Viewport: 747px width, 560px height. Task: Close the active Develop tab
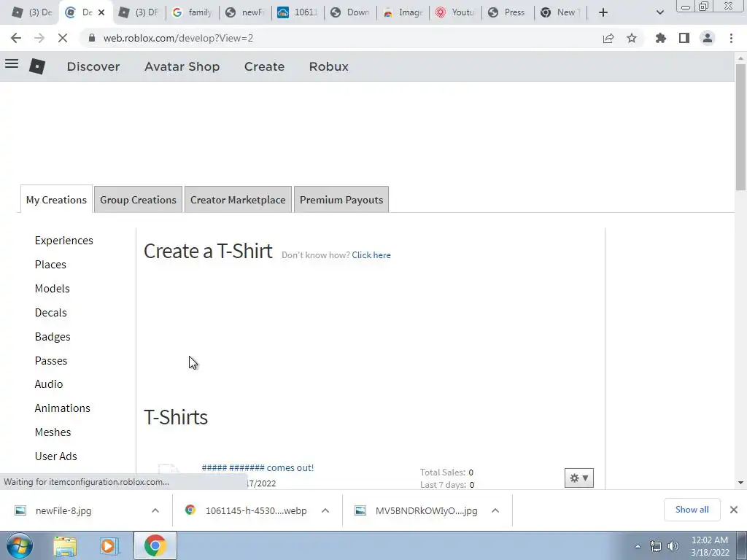101,12
